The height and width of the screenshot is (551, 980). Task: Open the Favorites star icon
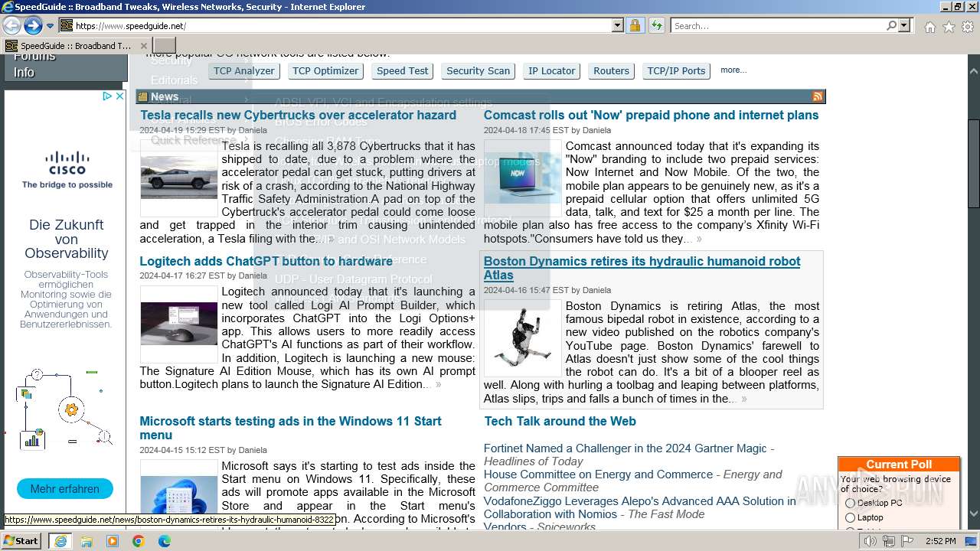click(x=949, y=27)
